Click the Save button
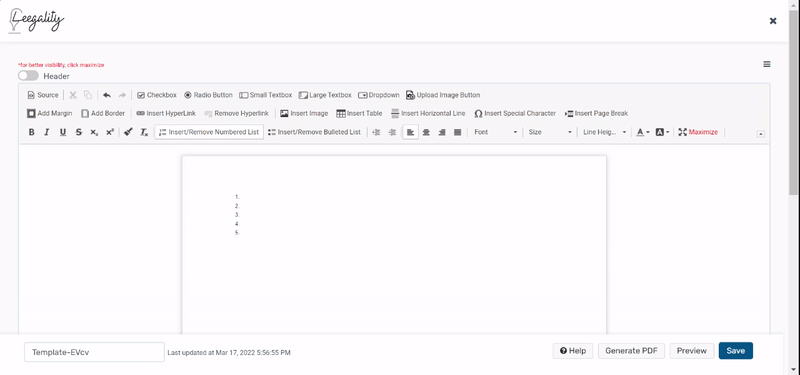 click(735, 351)
